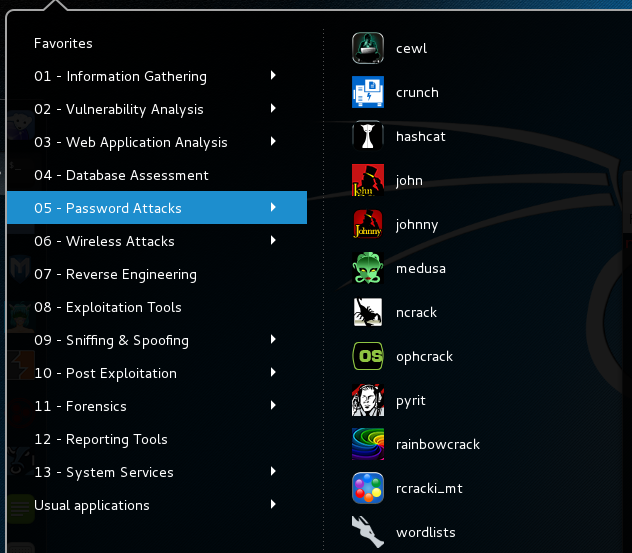632x553 pixels.
Task: Choose 04 - Database Assessment category
Action: pyautogui.click(x=157, y=175)
